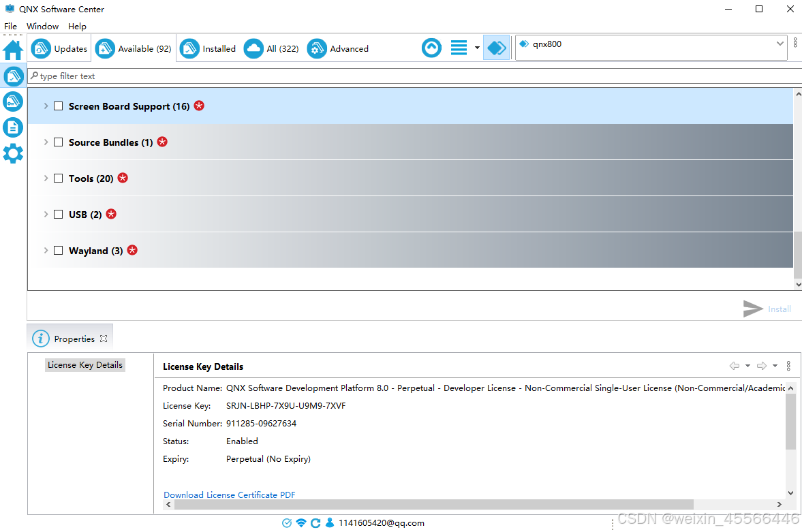The image size is (802, 532).
Task: Click the package list scrollbar up arrow
Action: pyautogui.click(x=798, y=94)
